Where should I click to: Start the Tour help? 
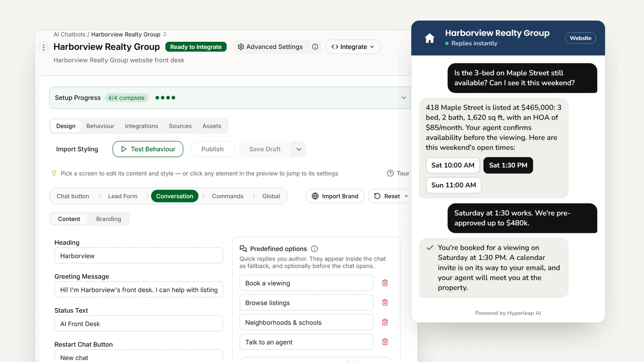[x=398, y=173]
